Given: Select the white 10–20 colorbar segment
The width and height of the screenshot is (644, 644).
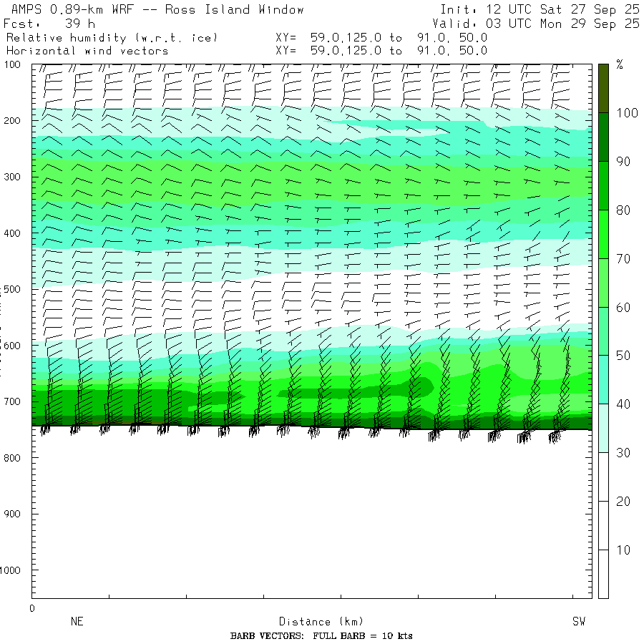Looking at the screenshot, I should [x=603, y=525].
